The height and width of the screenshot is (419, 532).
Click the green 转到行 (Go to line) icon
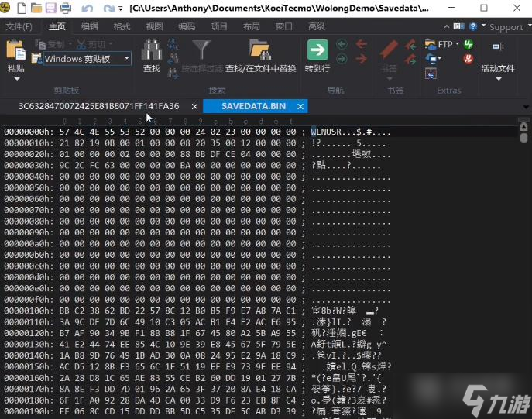(317, 50)
